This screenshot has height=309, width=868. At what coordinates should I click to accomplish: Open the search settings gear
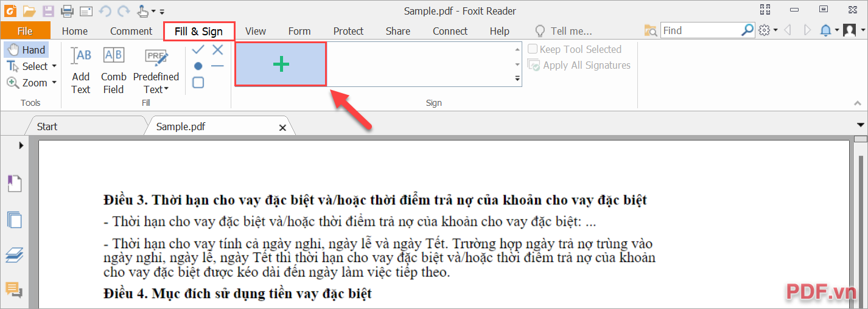click(x=765, y=30)
